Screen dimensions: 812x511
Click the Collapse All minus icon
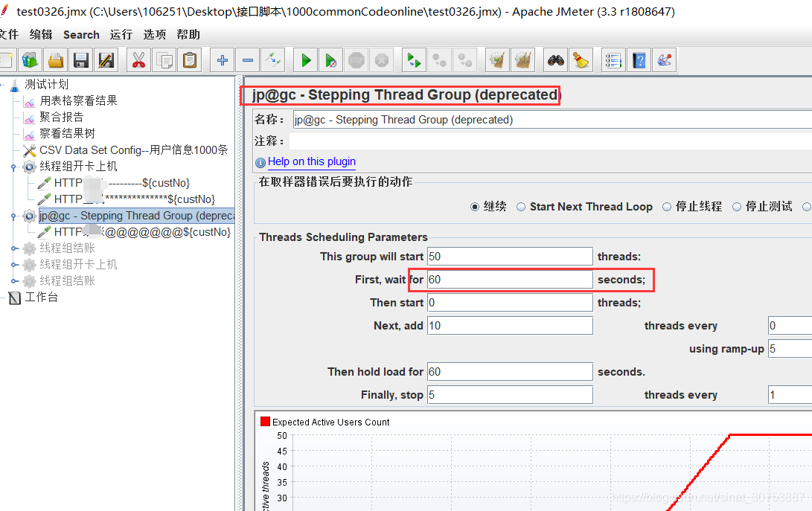[248, 60]
